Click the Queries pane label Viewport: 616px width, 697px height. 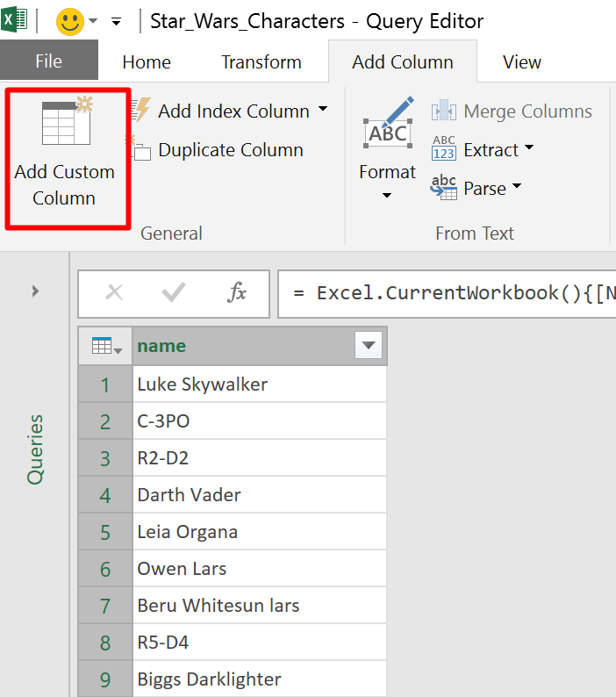(35, 449)
